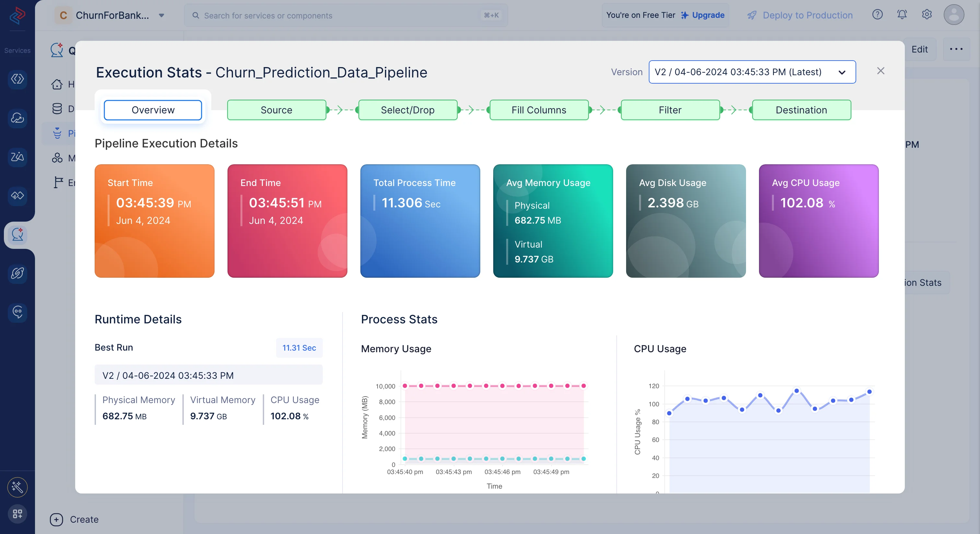Select the Overview tab
Viewport: 980px width, 534px height.
pos(153,110)
